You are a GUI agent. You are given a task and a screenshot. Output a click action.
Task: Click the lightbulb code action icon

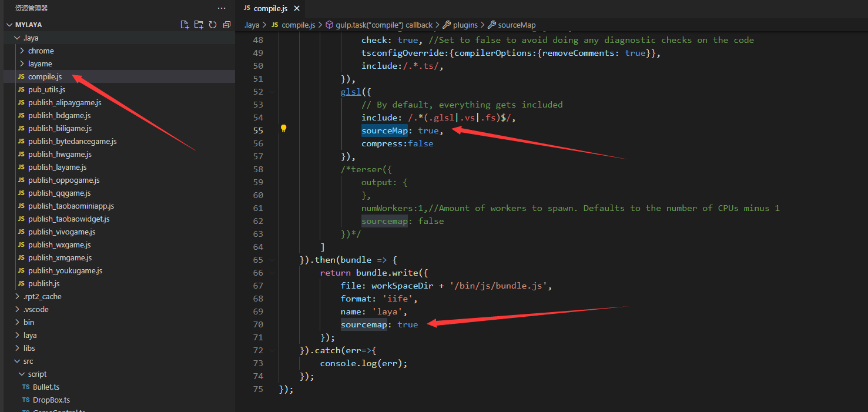tap(283, 129)
